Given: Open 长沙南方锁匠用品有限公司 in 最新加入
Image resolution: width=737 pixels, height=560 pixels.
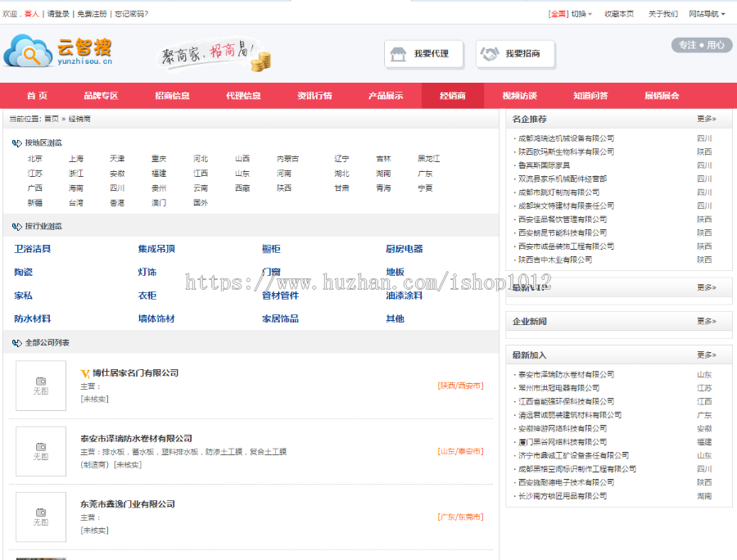Looking at the screenshot, I should point(562,496).
